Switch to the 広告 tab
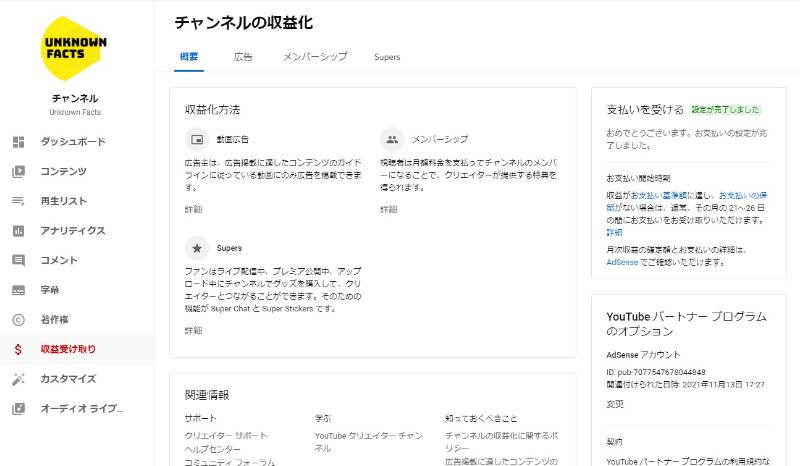800x466 pixels. pos(243,57)
